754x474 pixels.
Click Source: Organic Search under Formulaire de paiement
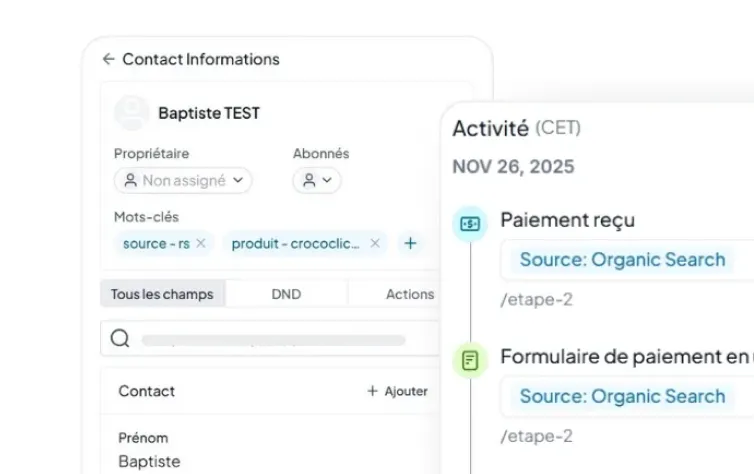point(622,396)
